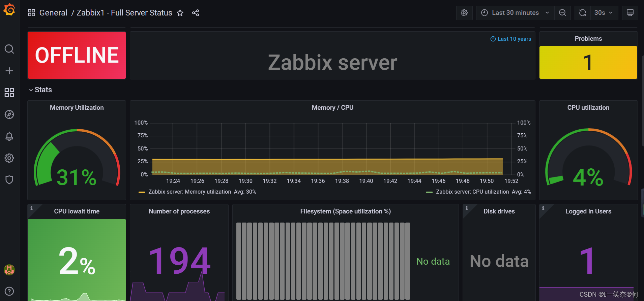Collapse the Stats row

tap(40, 90)
